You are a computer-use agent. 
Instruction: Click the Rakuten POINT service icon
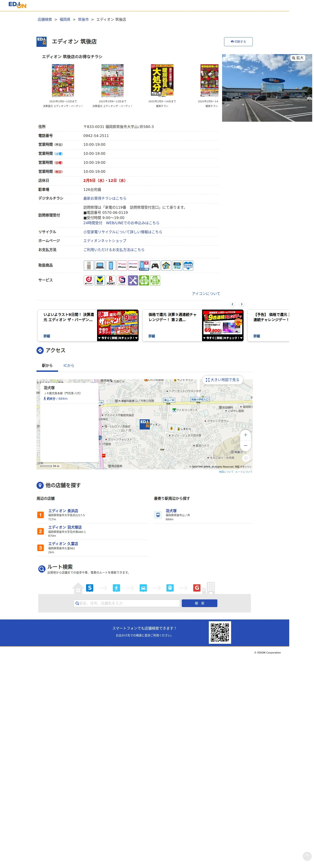click(111, 280)
